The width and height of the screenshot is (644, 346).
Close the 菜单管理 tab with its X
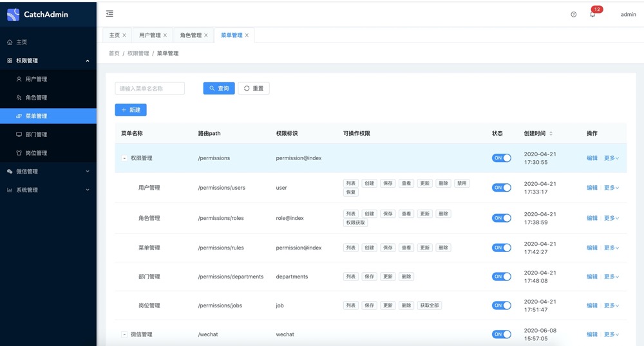[x=247, y=35]
